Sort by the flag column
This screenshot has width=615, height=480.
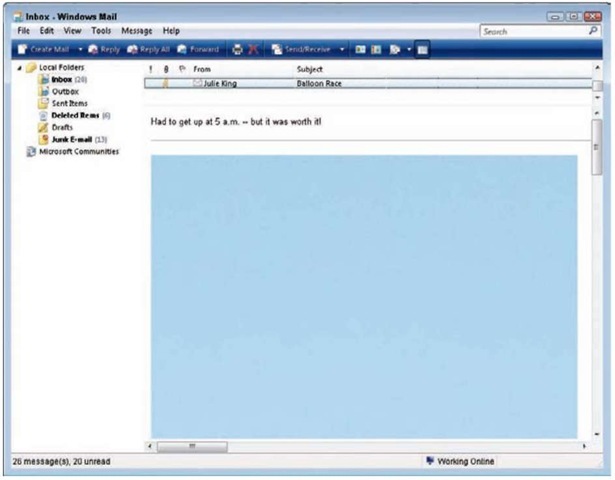tap(182, 69)
